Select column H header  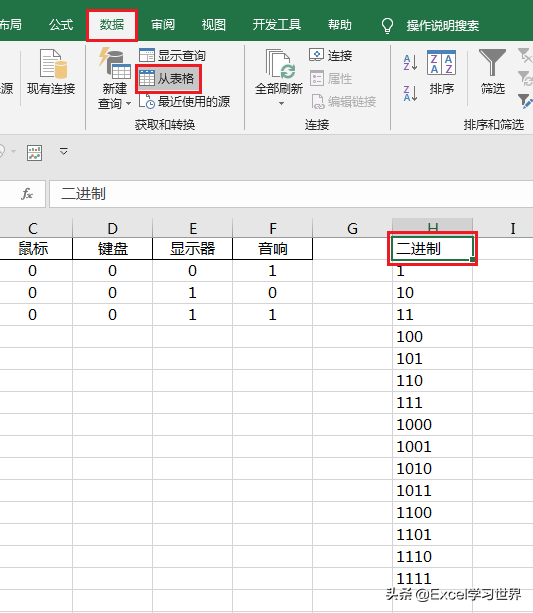pos(433,228)
